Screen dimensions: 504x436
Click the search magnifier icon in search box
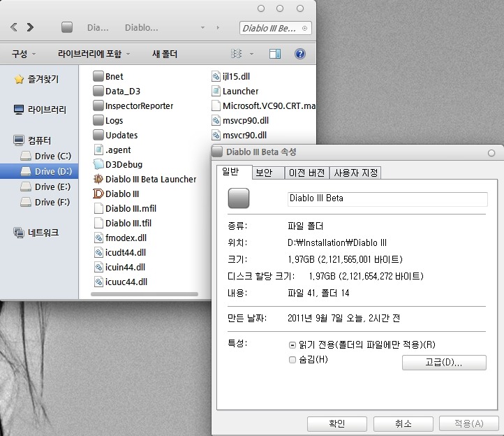tap(304, 29)
